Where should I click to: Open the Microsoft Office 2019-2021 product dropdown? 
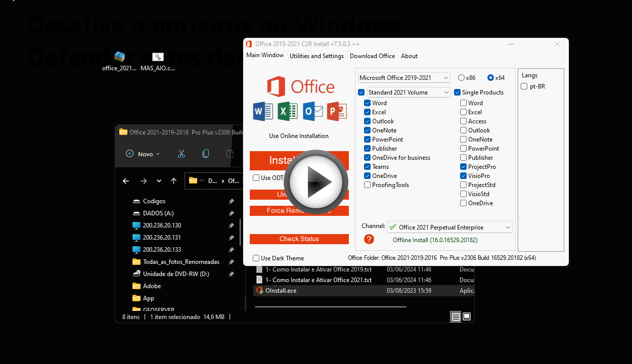403,77
